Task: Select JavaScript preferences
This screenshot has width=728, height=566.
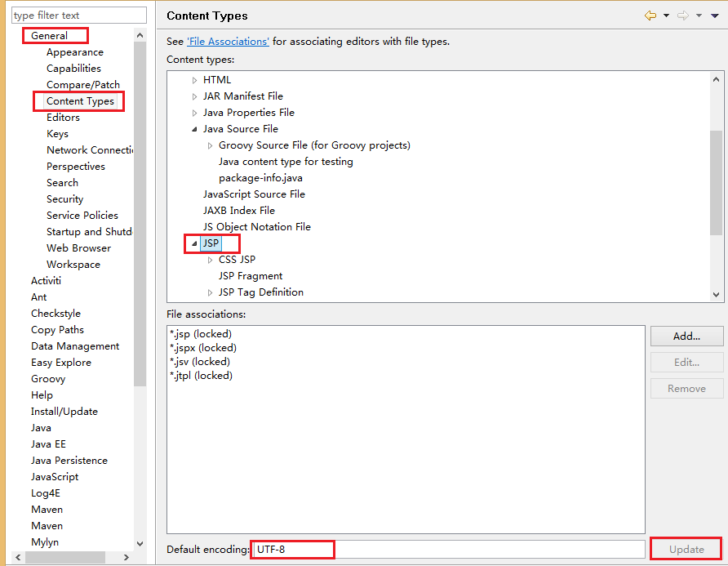Action: [x=55, y=477]
